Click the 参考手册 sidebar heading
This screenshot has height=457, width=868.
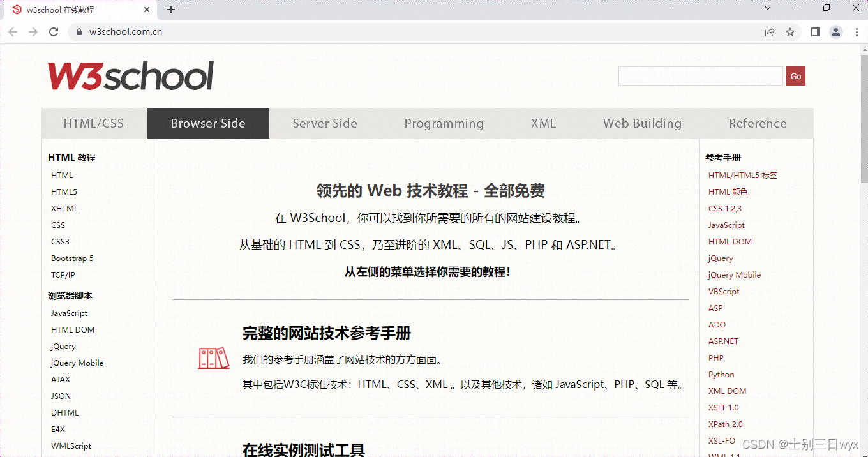(723, 158)
